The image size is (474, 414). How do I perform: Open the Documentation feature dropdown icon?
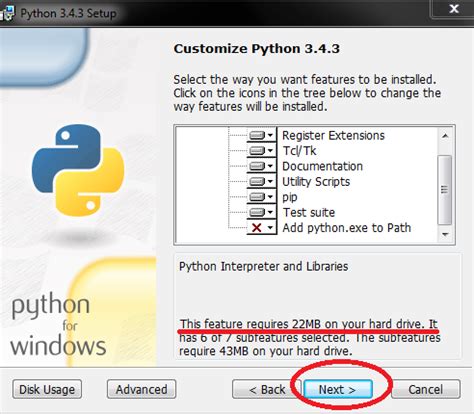(262, 166)
